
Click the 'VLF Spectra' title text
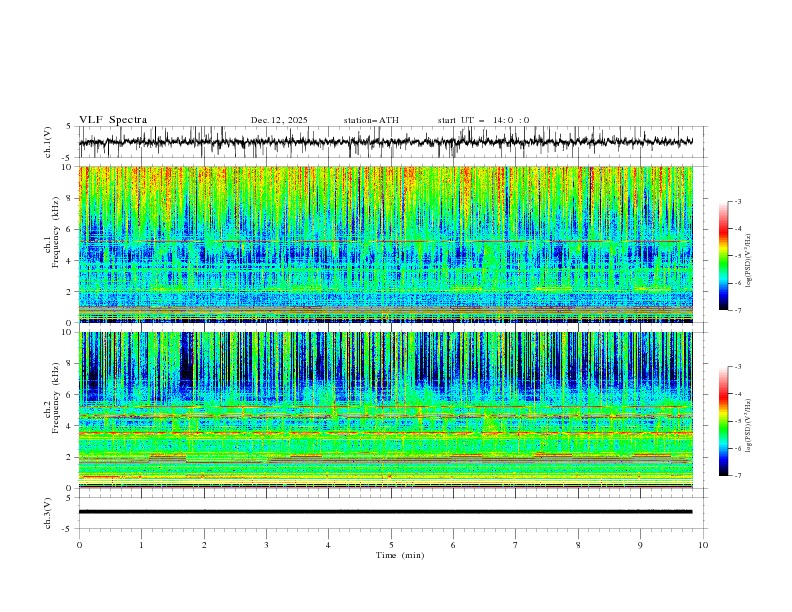(x=113, y=120)
